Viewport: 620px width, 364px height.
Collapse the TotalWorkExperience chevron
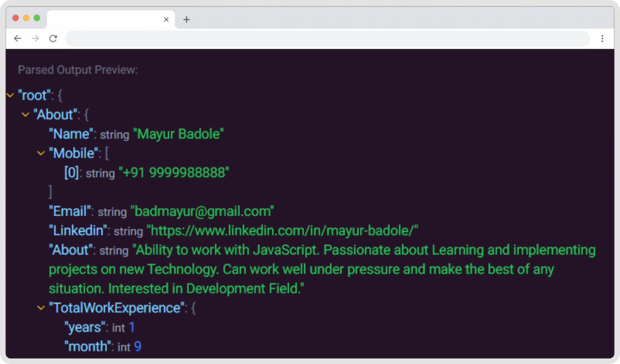(x=41, y=308)
